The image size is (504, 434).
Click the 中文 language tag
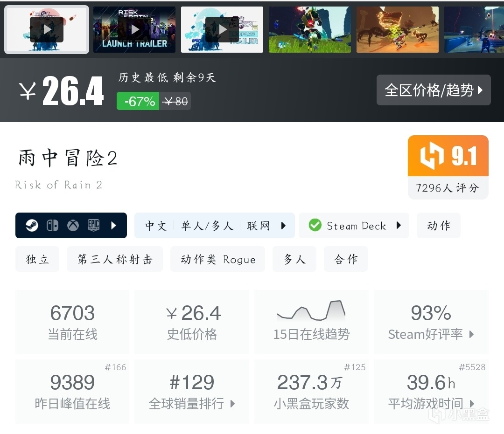click(x=156, y=226)
